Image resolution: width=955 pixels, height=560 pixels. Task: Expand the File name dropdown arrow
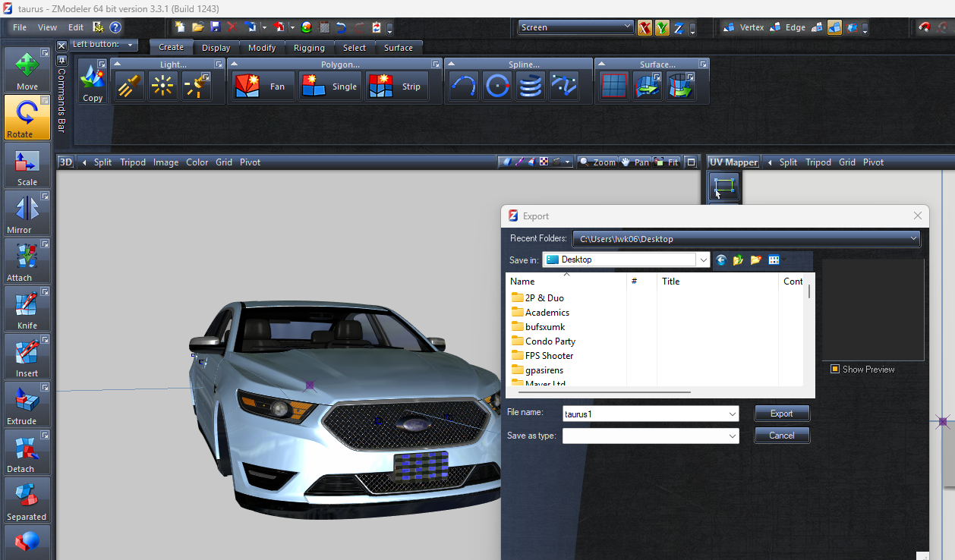coord(732,414)
